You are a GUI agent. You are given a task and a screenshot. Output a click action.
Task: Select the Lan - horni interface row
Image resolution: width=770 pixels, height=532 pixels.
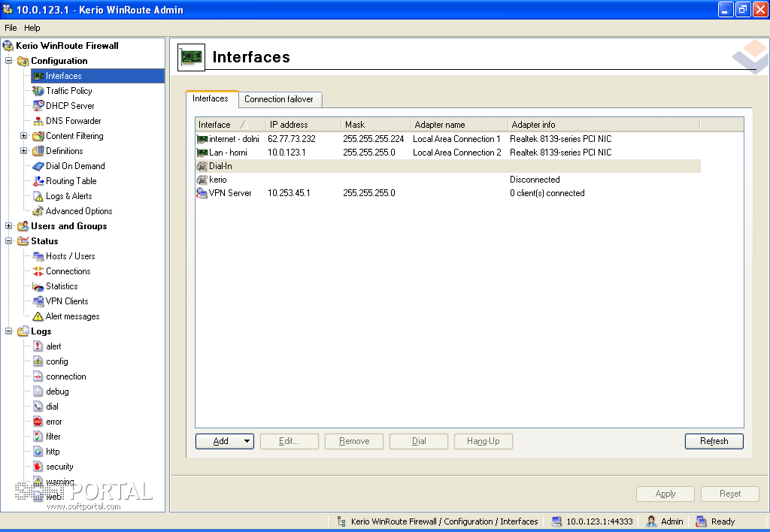[x=448, y=153]
